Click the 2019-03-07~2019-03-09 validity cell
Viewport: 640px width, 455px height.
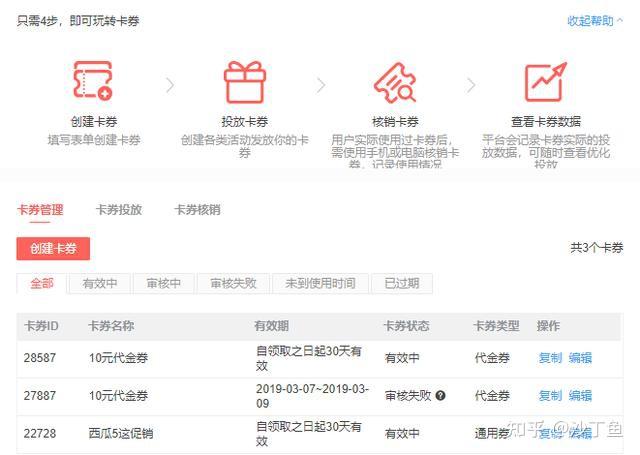[x=312, y=396]
